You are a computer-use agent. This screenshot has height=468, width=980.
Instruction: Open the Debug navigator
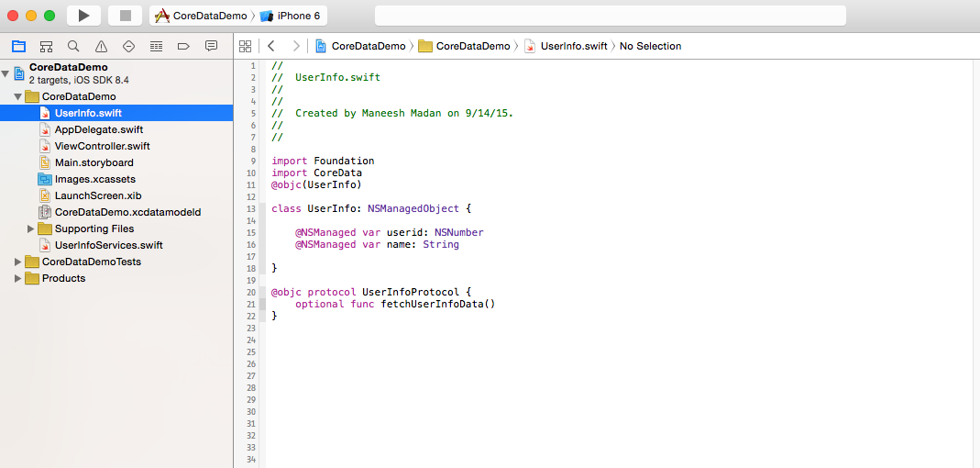[156, 46]
